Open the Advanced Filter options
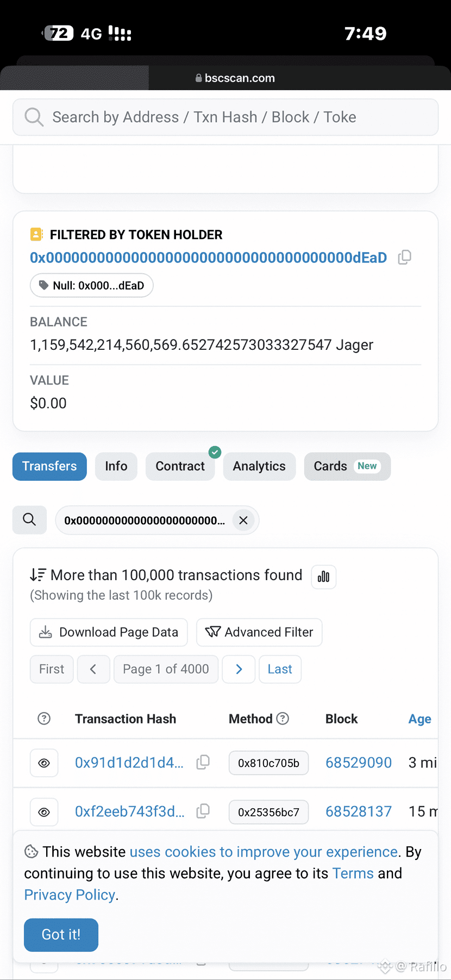This screenshot has height=980, width=451. pyautogui.click(x=259, y=632)
